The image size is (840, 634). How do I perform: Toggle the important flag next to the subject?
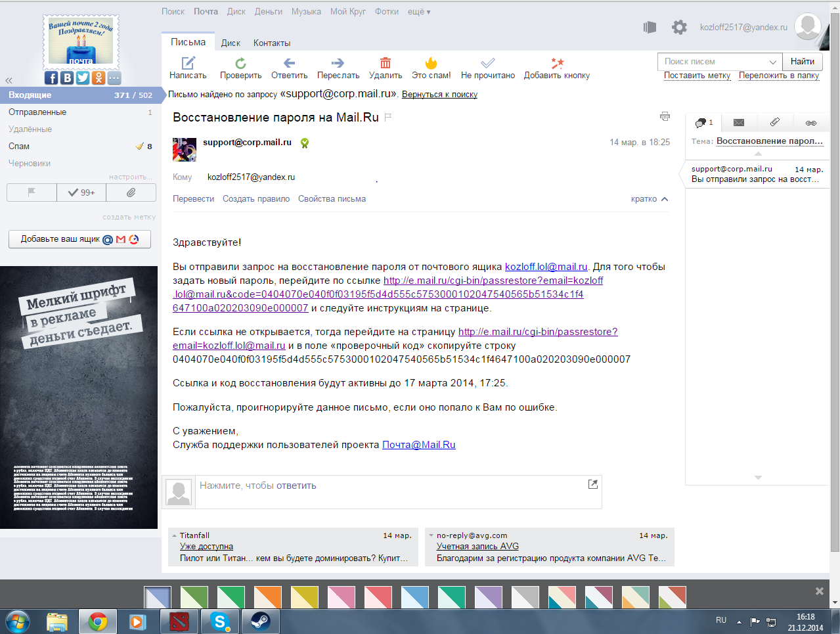click(x=388, y=117)
